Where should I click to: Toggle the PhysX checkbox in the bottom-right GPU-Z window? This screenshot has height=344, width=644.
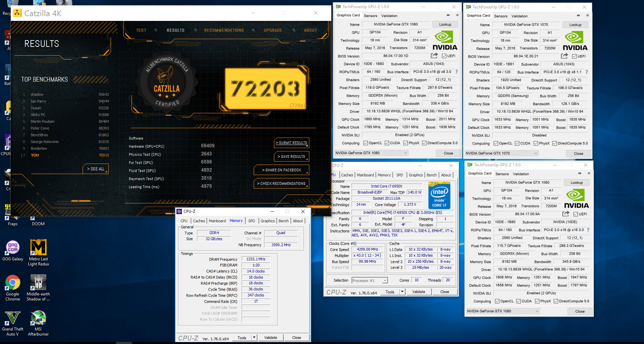coord(537,301)
